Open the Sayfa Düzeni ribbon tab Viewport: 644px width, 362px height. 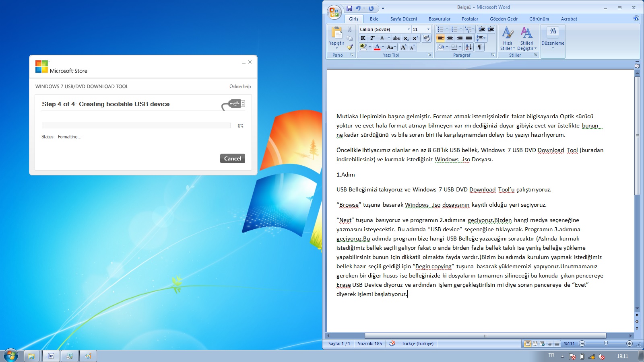pos(403,19)
